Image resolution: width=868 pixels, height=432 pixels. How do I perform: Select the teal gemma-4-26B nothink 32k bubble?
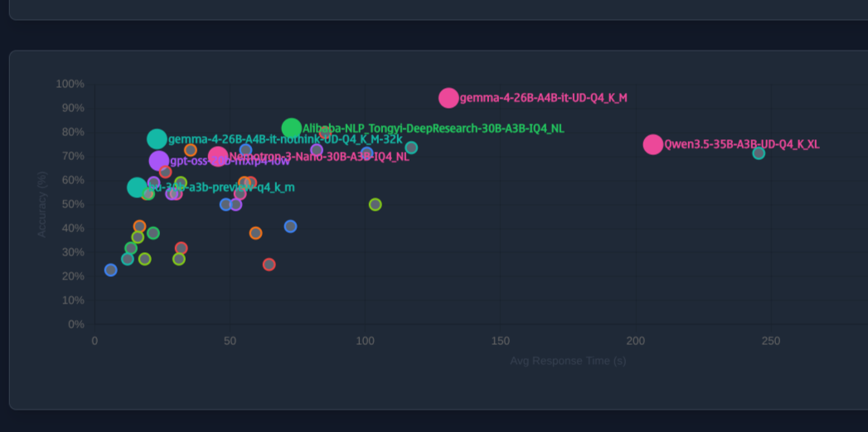[157, 139]
